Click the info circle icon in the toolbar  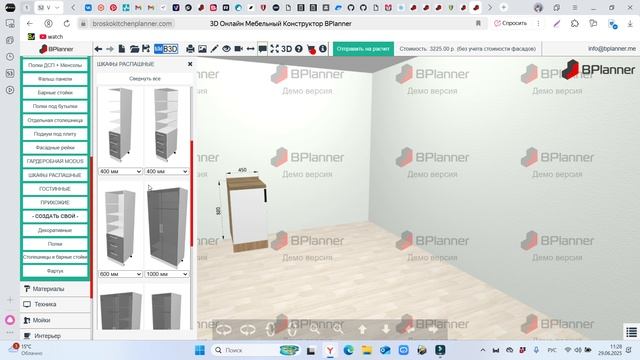pyautogui.click(x=323, y=49)
